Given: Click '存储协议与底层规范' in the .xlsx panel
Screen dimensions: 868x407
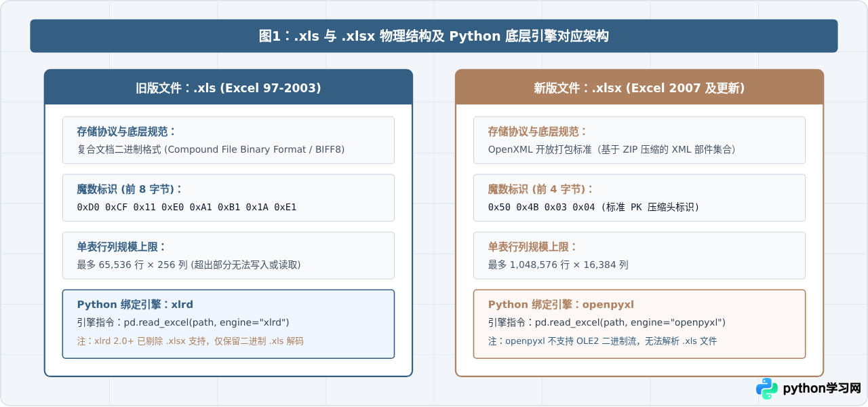Looking at the screenshot, I should 538,132.
